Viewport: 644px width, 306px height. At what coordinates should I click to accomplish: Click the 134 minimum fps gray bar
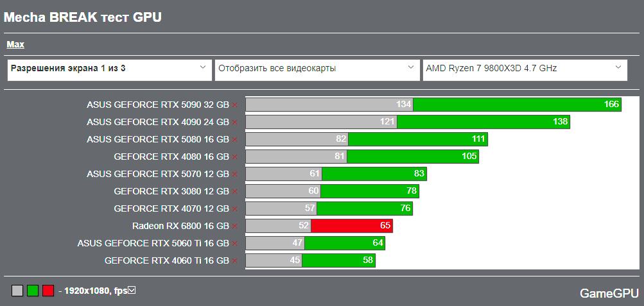point(329,105)
